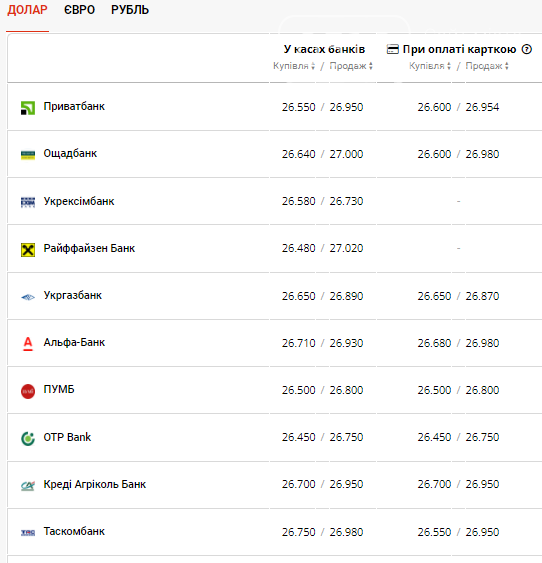Viewport: 542px width, 563px height.
Task: Open the OTP Bank link
Action: pyautogui.click(x=67, y=437)
